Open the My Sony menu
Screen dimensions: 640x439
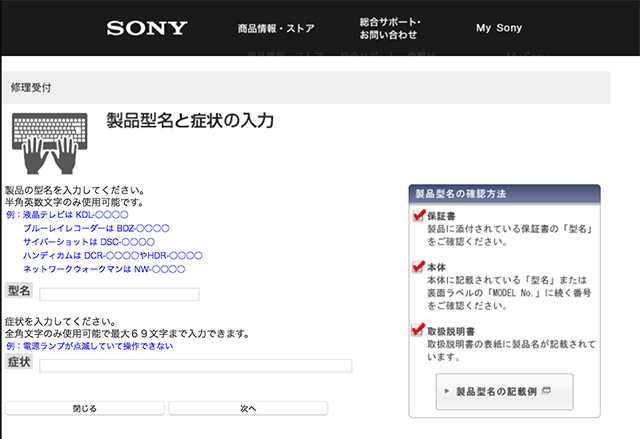(499, 28)
